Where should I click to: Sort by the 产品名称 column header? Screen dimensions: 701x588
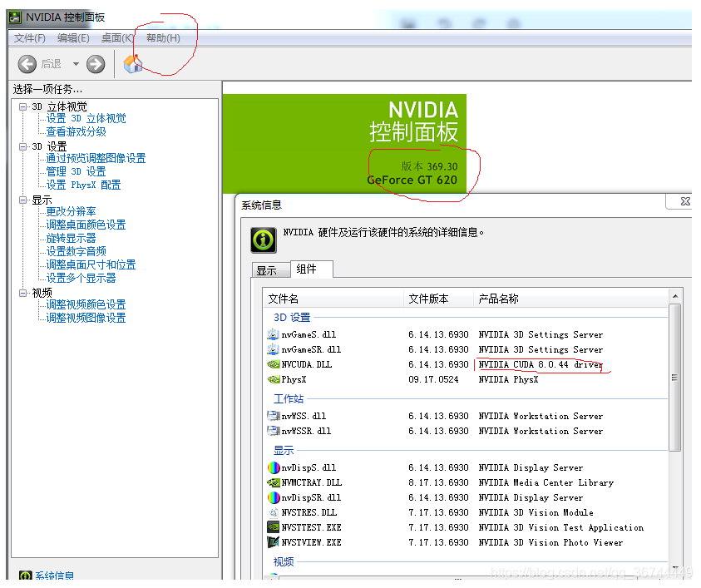(x=570, y=299)
